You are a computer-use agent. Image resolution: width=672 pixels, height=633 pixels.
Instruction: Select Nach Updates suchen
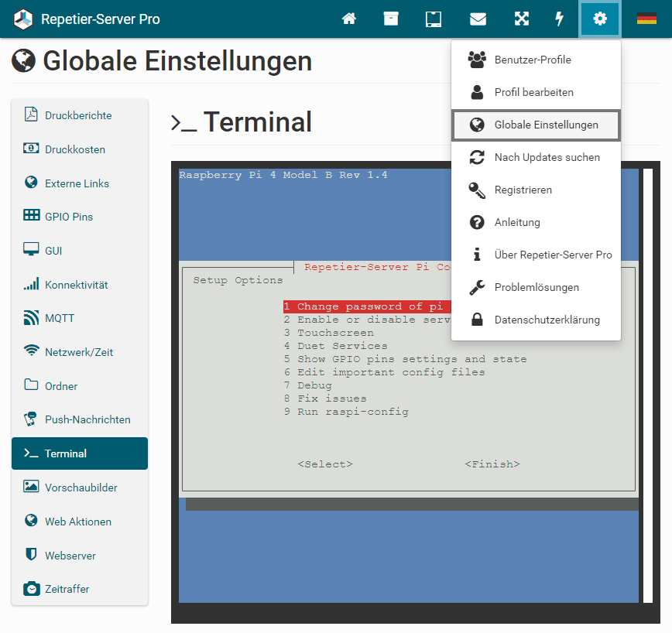(536, 157)
